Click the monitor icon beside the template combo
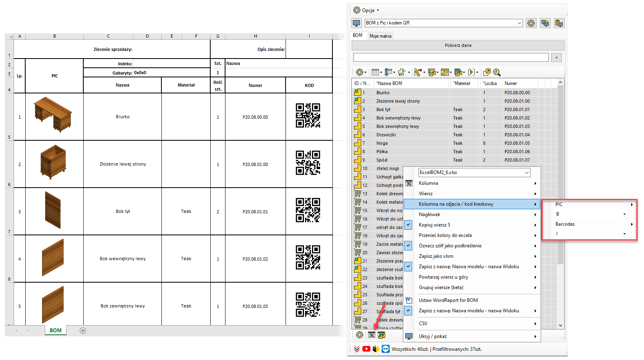644x360 pixels. click(x=356, y=23)
